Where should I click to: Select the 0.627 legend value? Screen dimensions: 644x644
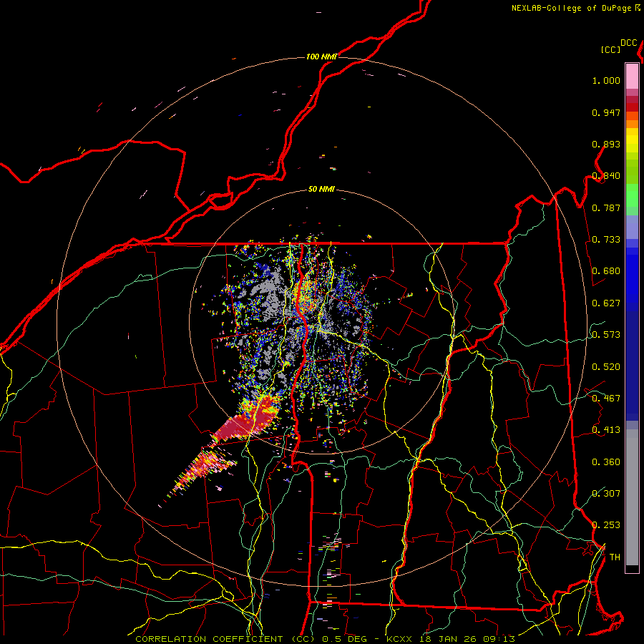pyautogui.click(x=606, y=303)
